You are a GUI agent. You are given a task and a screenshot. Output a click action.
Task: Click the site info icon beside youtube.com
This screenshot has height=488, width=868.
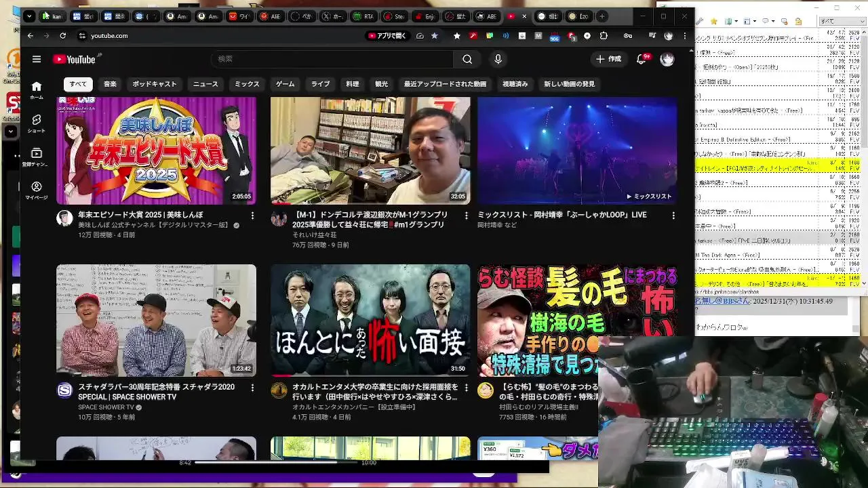82,35
